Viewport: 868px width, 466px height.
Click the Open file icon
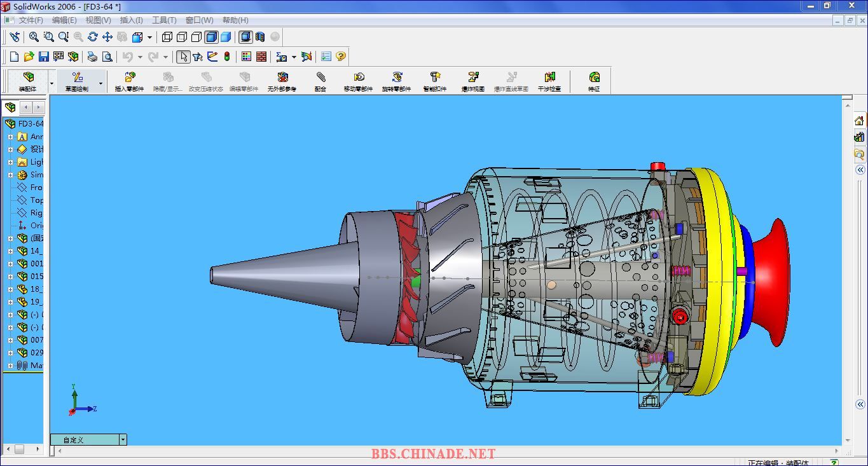[x=29, y=57]
